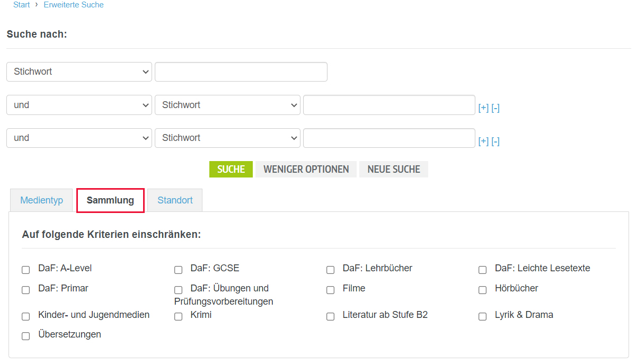Viewport: 637px width, 364px height.
Task: Click the [-] remove field link in second row
Action: coord(496,108)
